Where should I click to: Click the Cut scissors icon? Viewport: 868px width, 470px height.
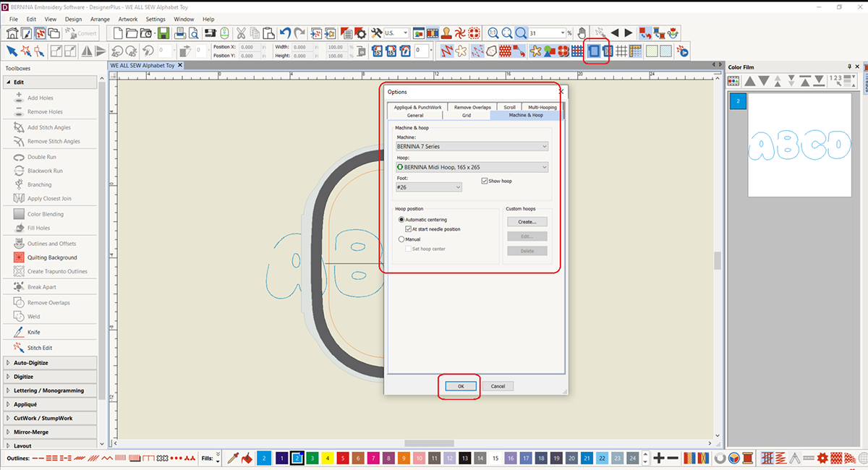pos(239,33)
